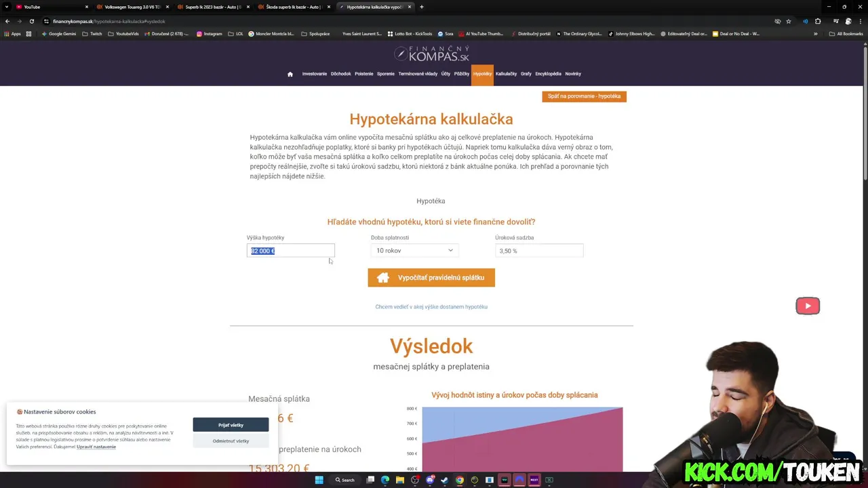Click the red YouTube floating icon
Image resolution: width=868 pixels, height=488 pixels.
pyautogui.click(x=808, y=306)
